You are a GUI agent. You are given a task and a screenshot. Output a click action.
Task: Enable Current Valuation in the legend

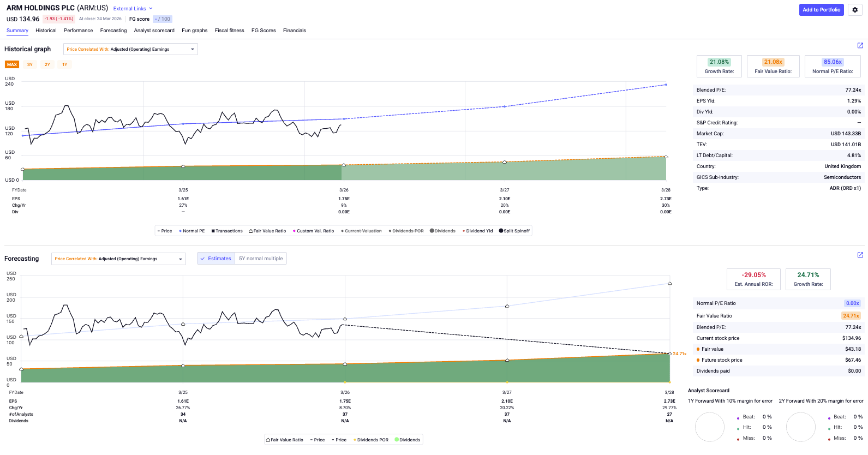[x=361, y=231]
